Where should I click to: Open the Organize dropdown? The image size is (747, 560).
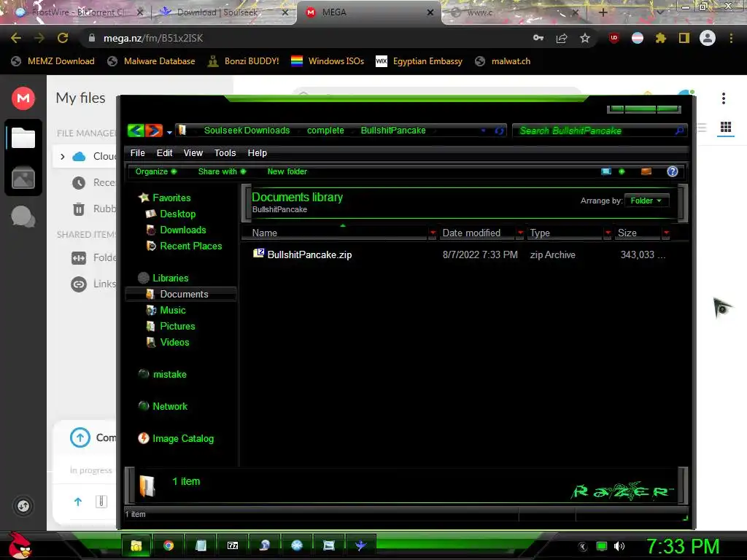point(156,171)
